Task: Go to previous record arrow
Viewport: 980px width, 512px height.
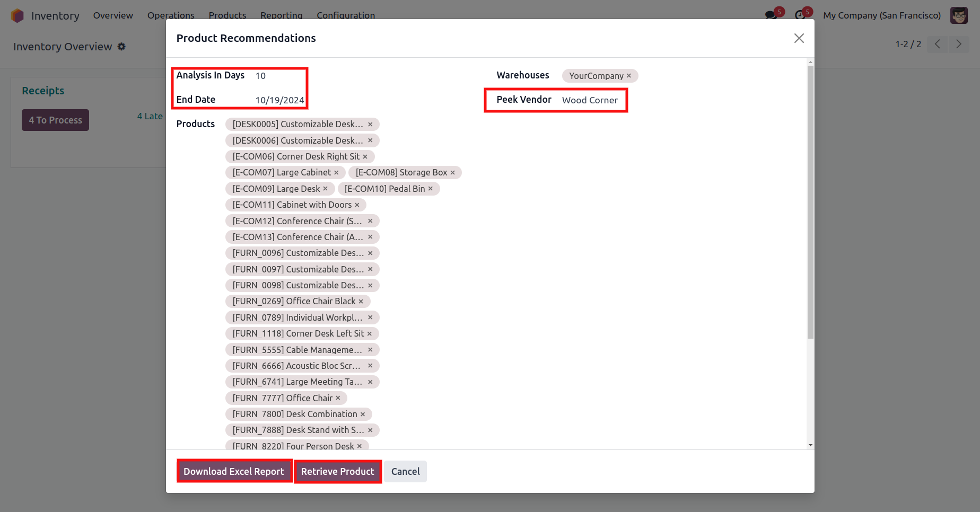Action: click(938, 44)
